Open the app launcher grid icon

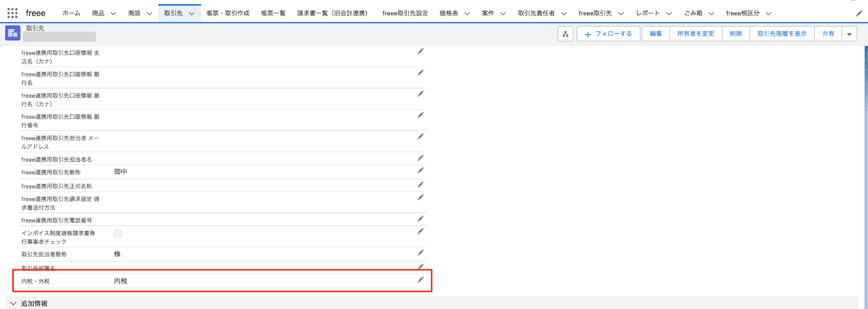(x=12, y=13)
